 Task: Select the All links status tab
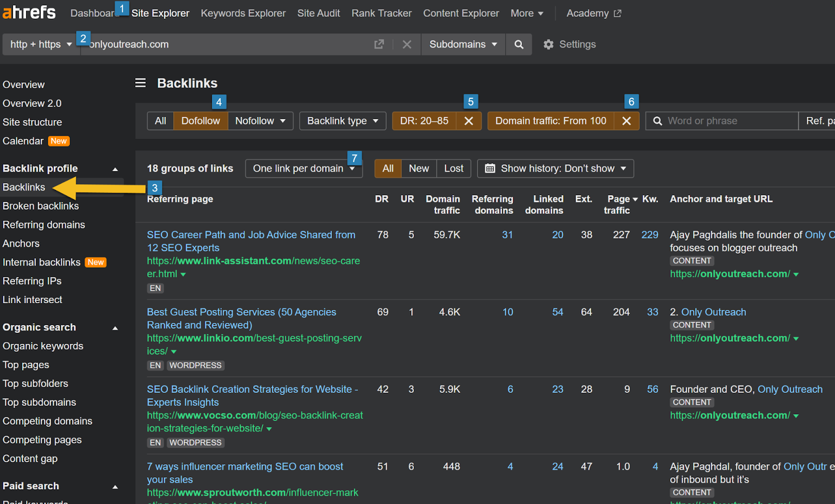coord(388,169)
